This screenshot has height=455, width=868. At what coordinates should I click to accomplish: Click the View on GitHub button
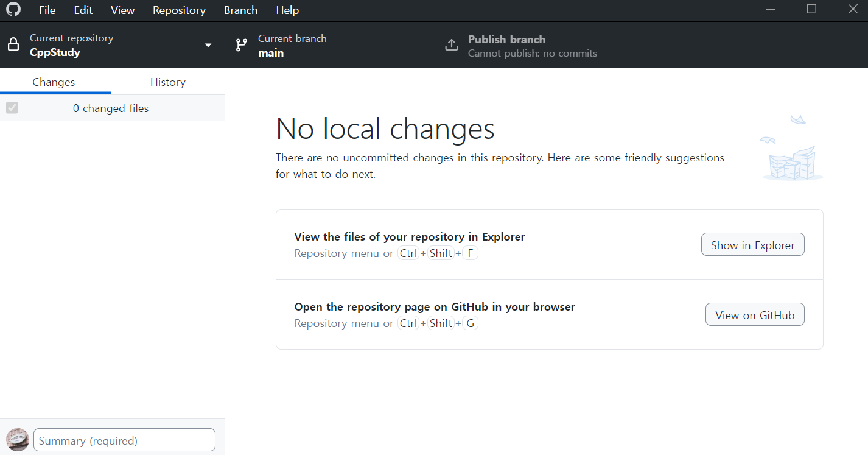click(x=755, y=315)
